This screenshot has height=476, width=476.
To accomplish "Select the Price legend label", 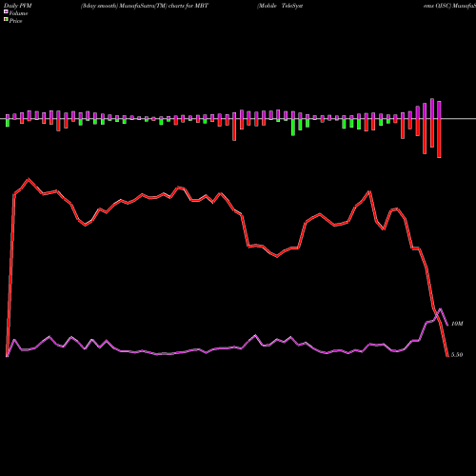I will [15, 21].
